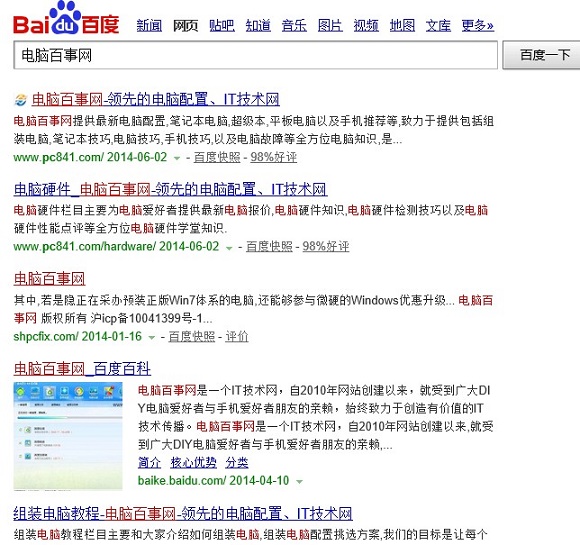Open the third result titled 电脑百事网

(50, 279)
